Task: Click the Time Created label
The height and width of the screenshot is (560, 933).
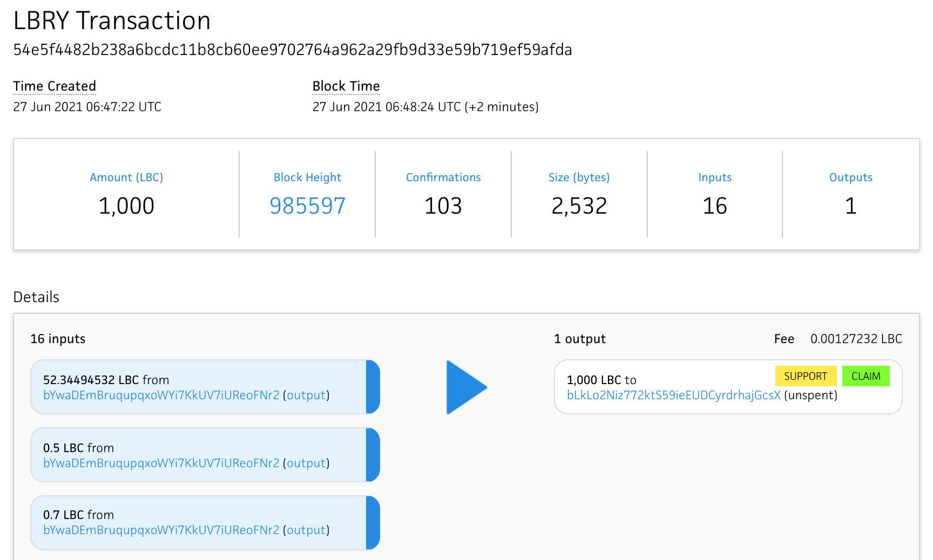Action: click(55, 86)
